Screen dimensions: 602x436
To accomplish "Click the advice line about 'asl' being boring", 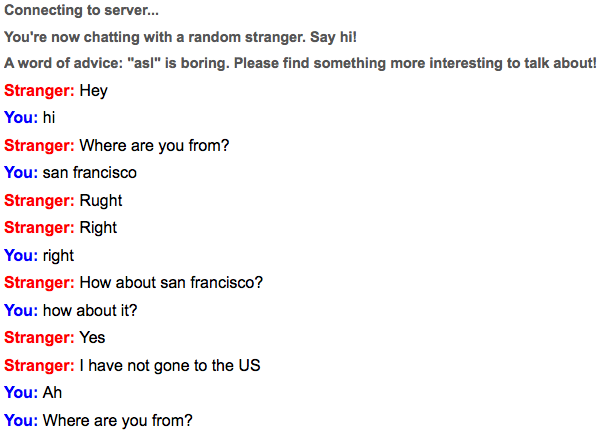I will 300,63.
